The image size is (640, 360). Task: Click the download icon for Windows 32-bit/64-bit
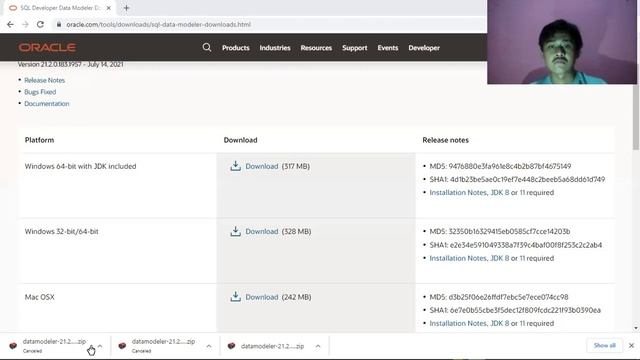(x=236, y=231)
